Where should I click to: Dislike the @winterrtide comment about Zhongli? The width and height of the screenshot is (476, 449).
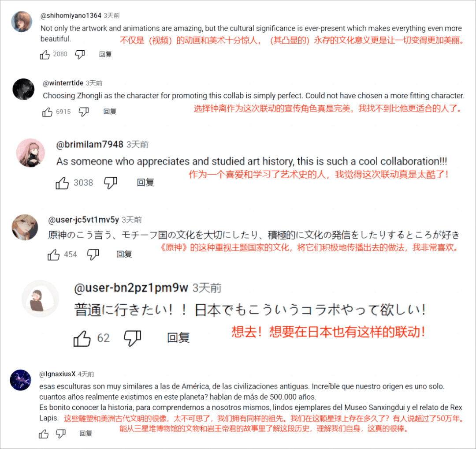coord(83,112)
